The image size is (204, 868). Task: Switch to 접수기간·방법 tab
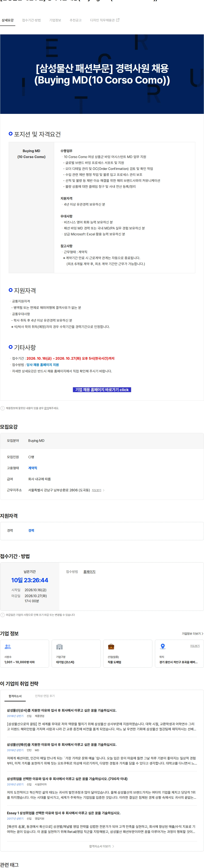coord(31,20)
